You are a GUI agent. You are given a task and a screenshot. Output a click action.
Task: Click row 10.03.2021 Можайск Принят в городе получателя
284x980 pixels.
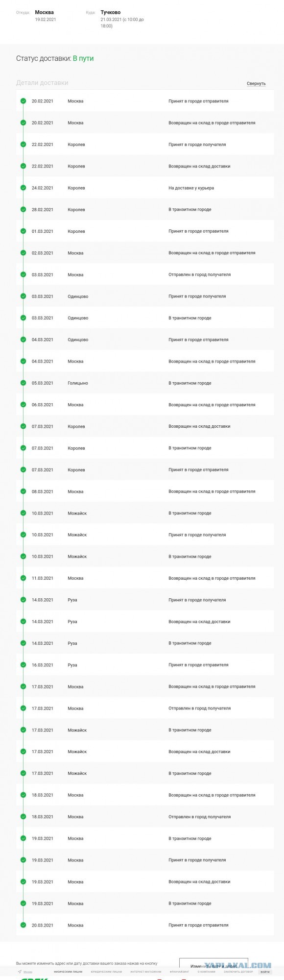point(145,535)
